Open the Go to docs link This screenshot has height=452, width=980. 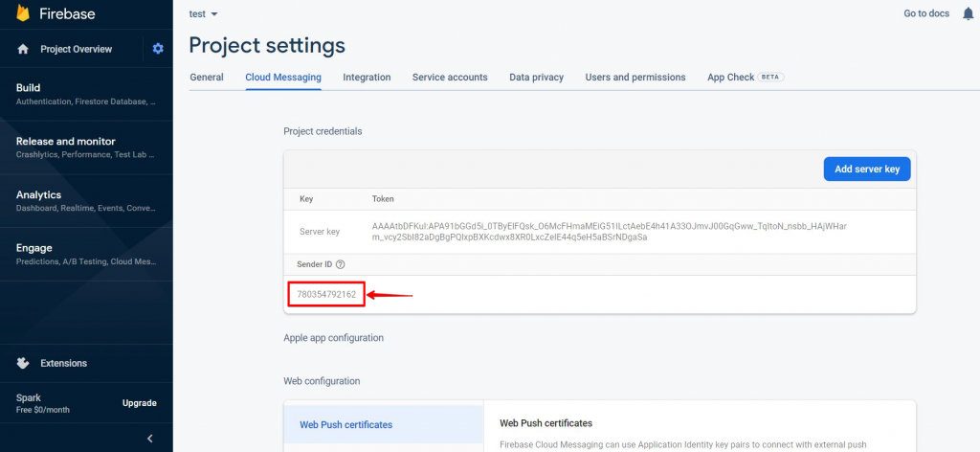pyautogui.click(x=926, y=13)
